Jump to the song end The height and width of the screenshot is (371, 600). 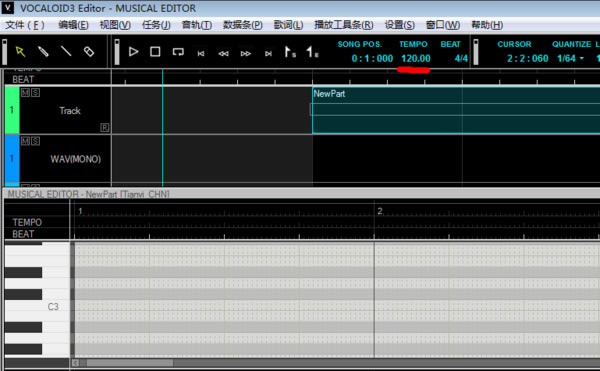[x=268, y=54]
